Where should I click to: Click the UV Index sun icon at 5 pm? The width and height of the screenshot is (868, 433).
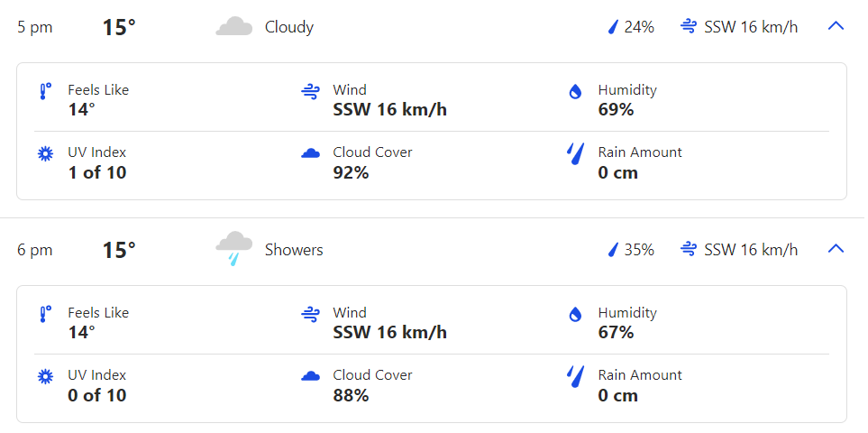pyautogui.click(x=44, y=153)
